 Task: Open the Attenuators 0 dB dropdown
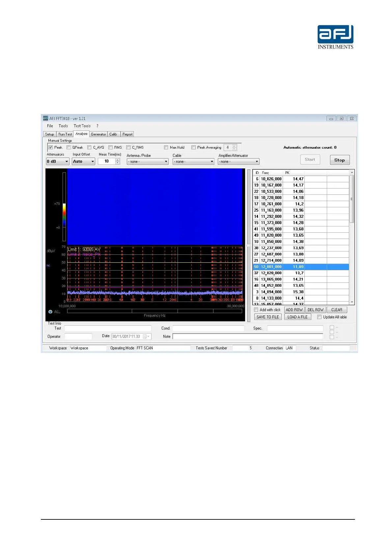(58, 161)
